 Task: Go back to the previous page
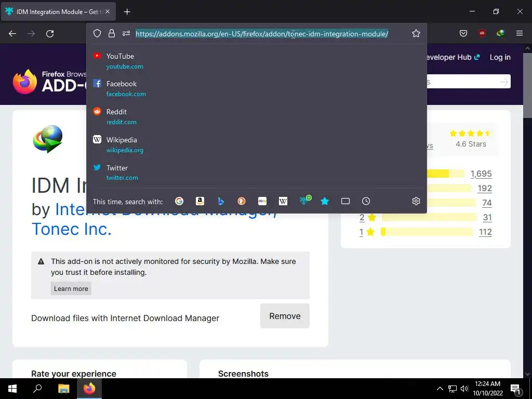point(12,33)
